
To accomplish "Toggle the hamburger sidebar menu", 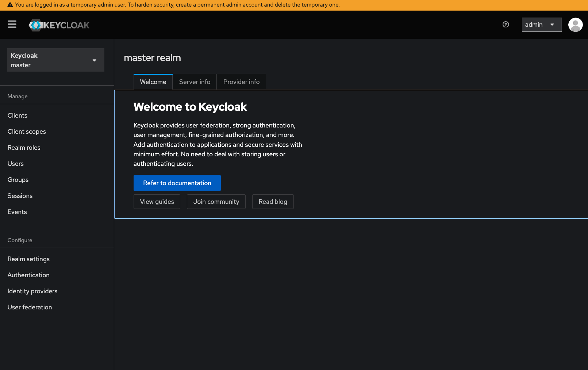I will pos(12,24).
